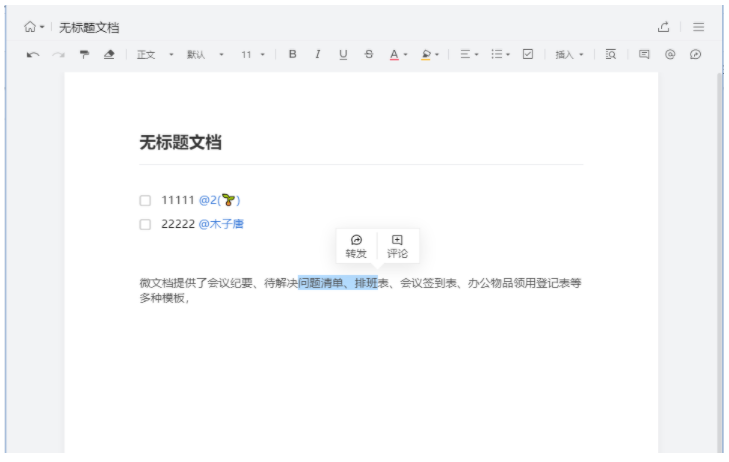Toggle bold formatting
This screenshot has width=729, height=462.
point(292,54)
